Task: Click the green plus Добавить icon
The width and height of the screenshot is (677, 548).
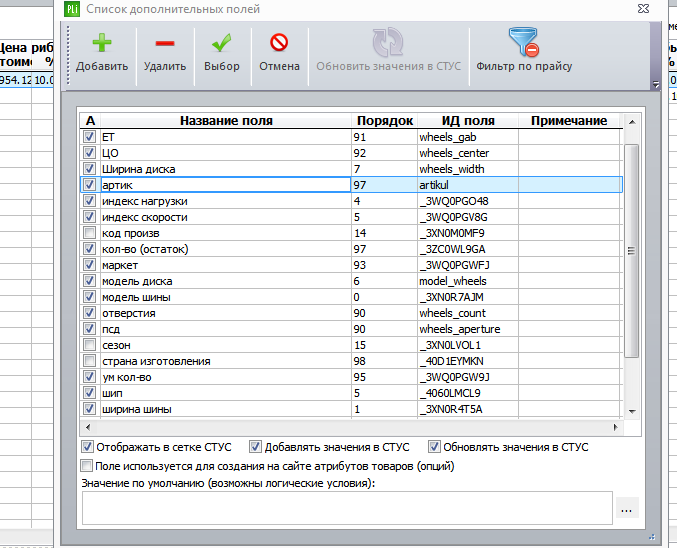Action: pos(102,43)
